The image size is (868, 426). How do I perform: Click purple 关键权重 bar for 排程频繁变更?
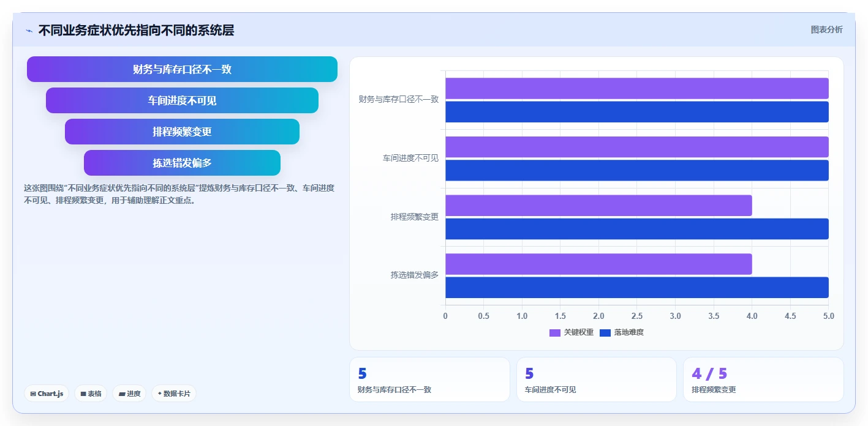598,206
